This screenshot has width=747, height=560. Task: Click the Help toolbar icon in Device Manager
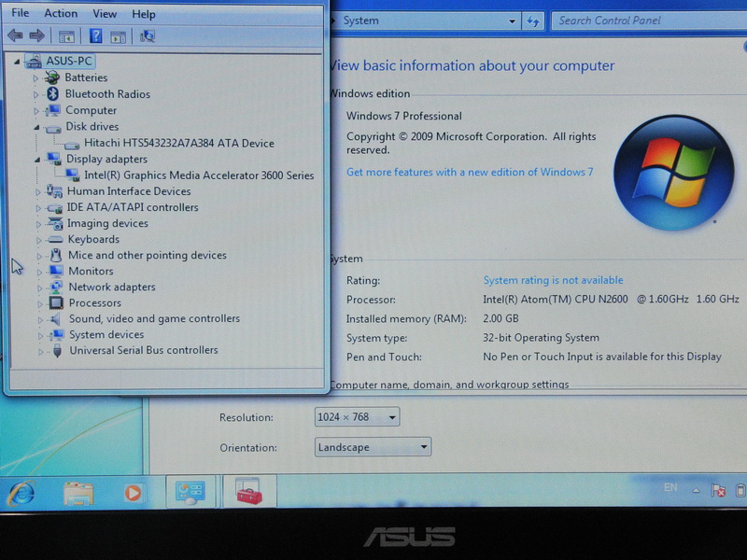95,36
